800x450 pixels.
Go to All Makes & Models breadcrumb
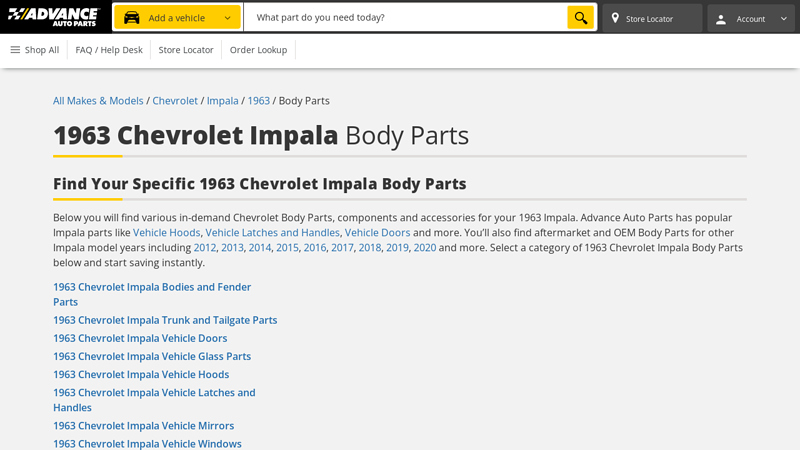pyautogui.click(x=98, y=101)
